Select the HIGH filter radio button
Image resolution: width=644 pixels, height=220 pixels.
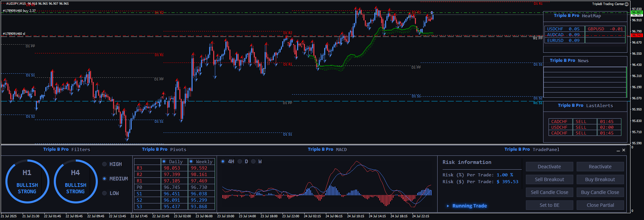pyautogui.click(x=105, y=164)
